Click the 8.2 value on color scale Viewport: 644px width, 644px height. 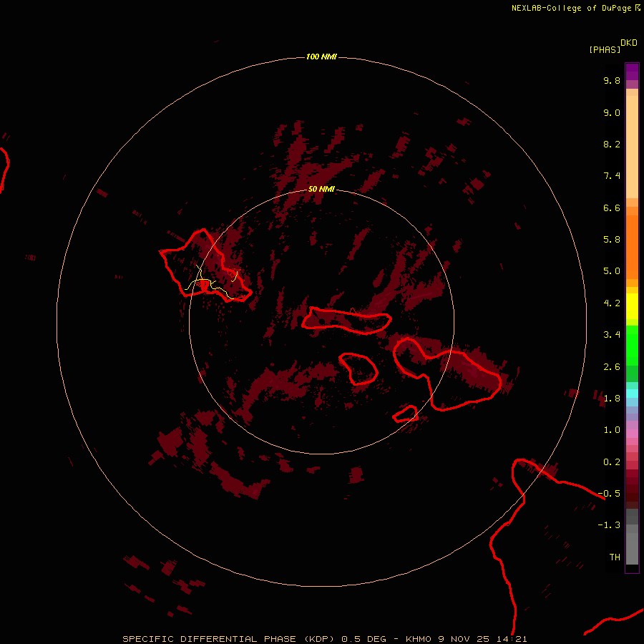point(612,144)
